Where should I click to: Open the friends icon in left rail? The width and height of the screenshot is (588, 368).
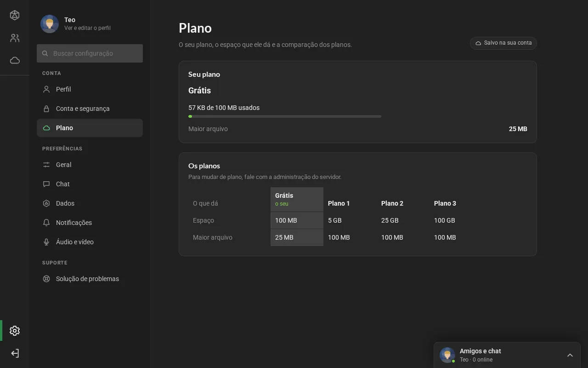pyautogui.click(x=15, y=38)
